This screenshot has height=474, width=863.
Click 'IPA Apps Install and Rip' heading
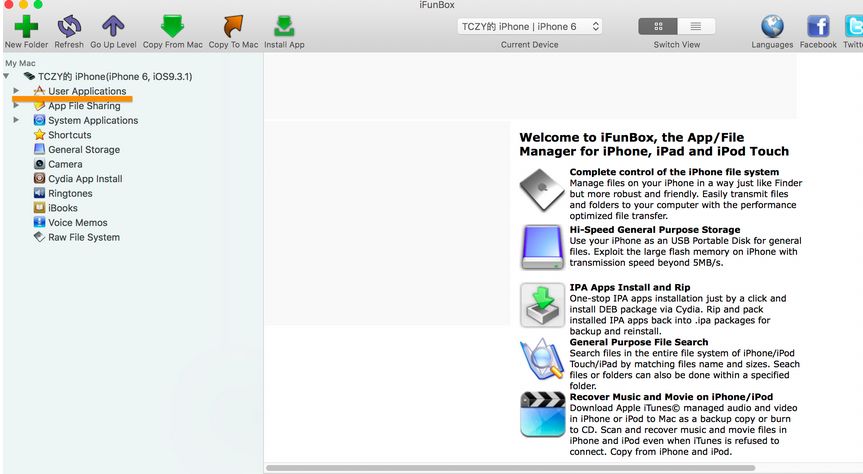coord(630,287)
